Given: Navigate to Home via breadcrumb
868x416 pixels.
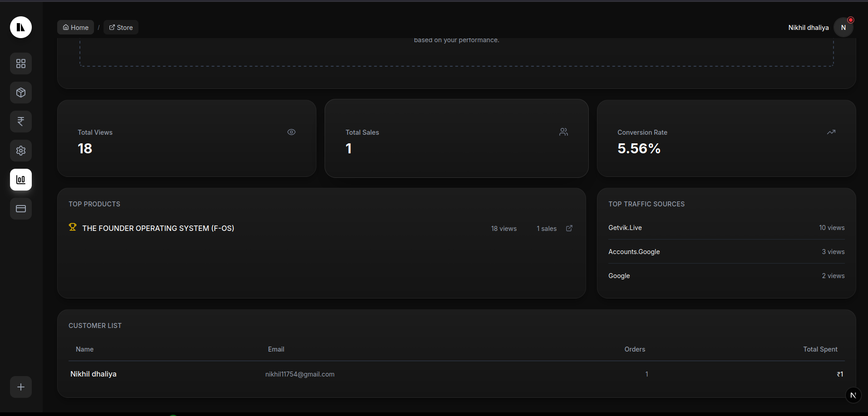Looking at the screenshot, I should [75, 27].
